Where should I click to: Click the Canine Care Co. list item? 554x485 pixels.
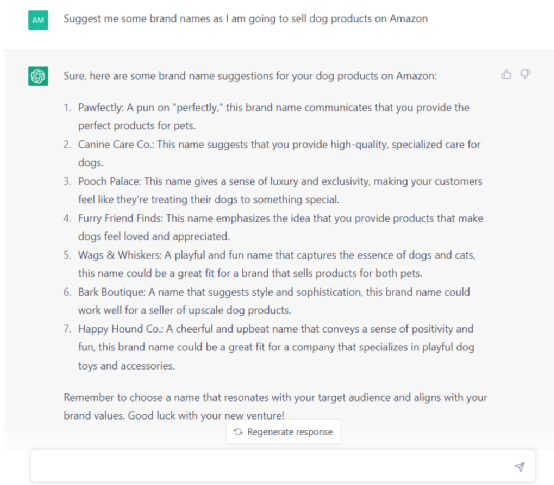pyautogui.click(x=272, y=153)
